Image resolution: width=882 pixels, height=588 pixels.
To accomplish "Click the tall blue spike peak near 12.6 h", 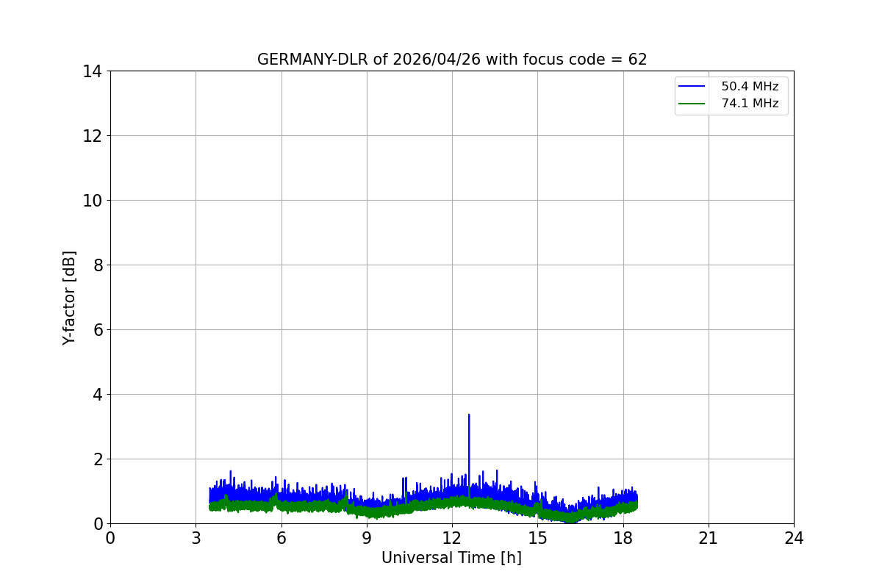I will click(469, 415).
